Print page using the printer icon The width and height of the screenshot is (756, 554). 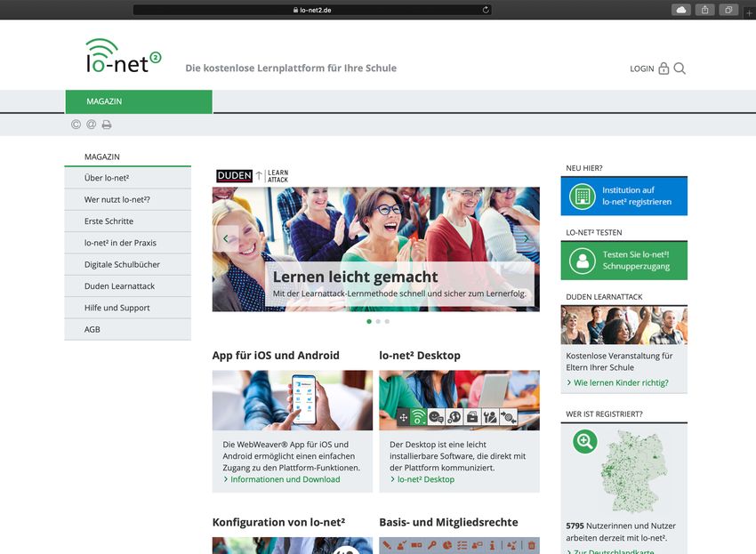(107, 124)
